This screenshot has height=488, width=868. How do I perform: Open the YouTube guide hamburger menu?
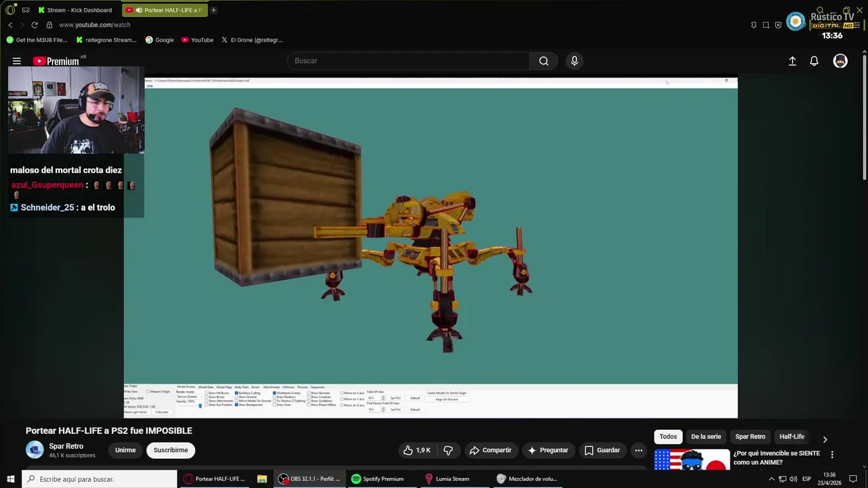[16, 61]
